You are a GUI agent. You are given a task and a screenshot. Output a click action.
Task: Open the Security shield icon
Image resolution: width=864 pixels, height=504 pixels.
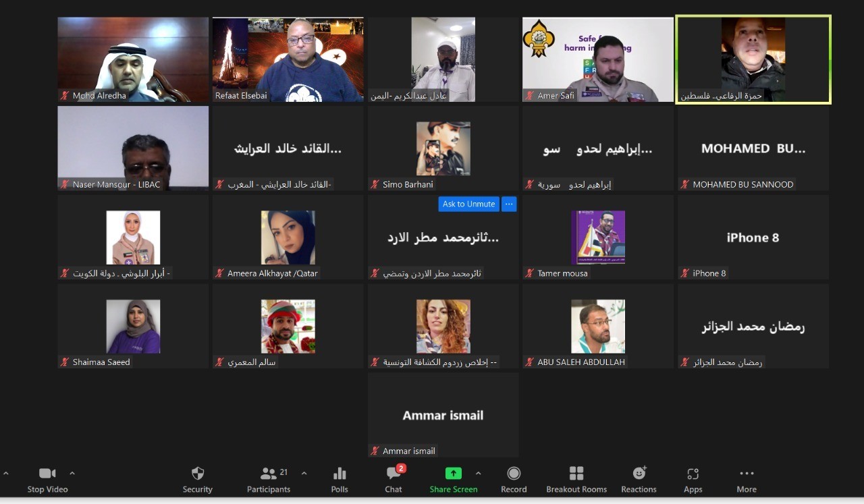(x=197, y=474)
